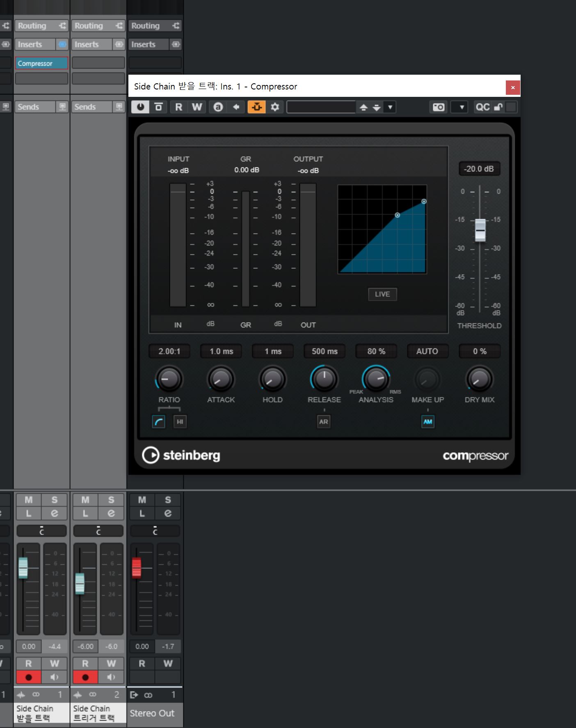The height and width of the screenshot is (728, 576).
Task: Mute the Side Chain 받을 트랙 channel
Action: 29,500
